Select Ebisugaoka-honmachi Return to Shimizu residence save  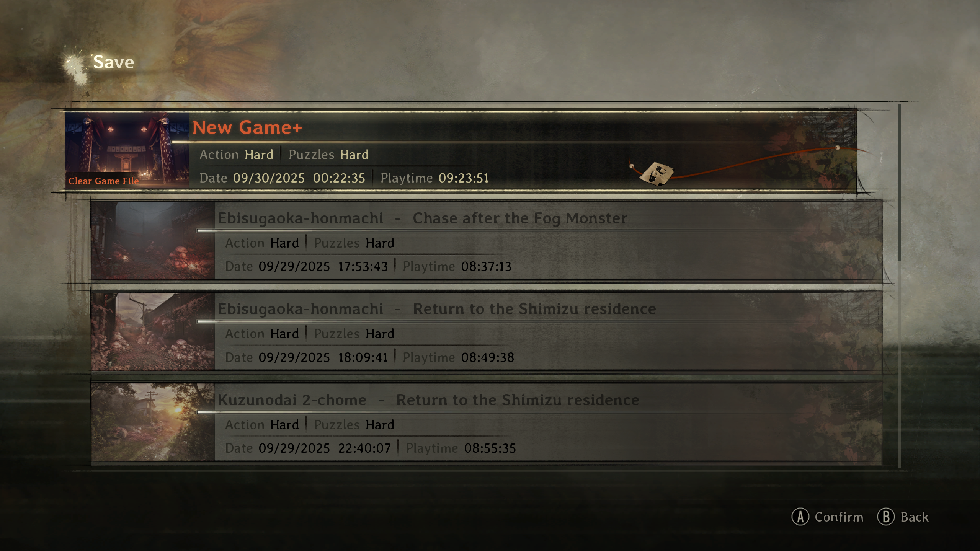[487, 332]
